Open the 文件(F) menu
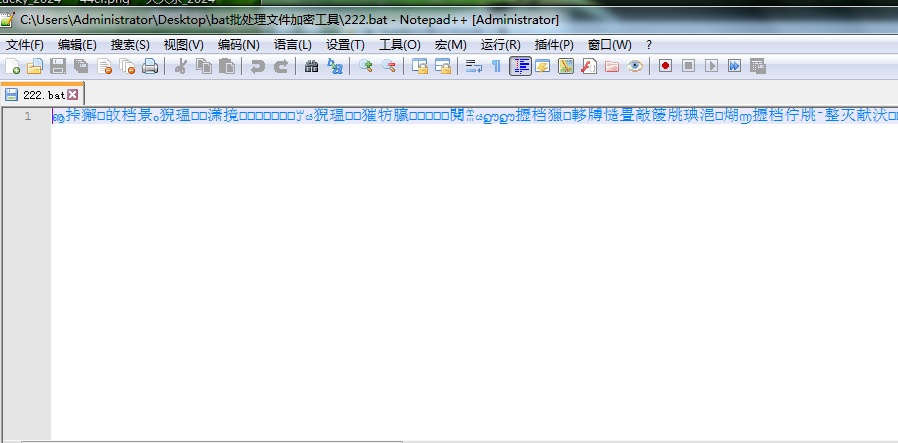 pyautogui.click(x=25, y=45)
